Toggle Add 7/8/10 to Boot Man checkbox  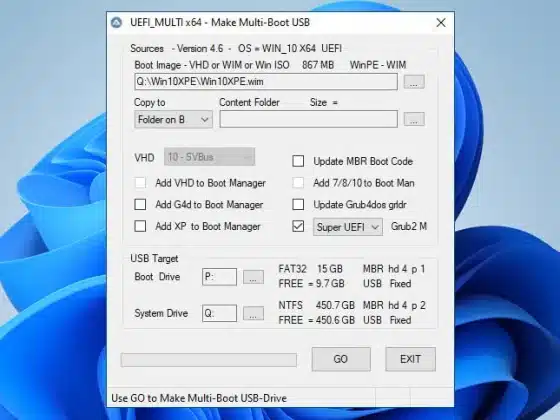pos(298,183)
